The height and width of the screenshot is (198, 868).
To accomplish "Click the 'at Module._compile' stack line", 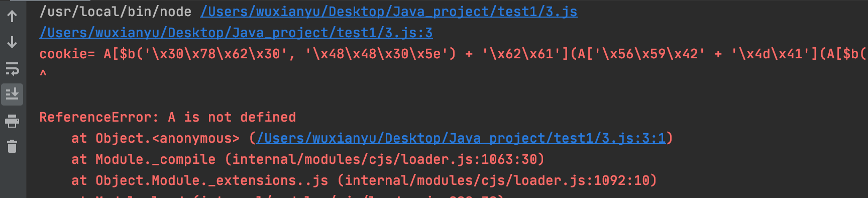I will pos(144,159).
